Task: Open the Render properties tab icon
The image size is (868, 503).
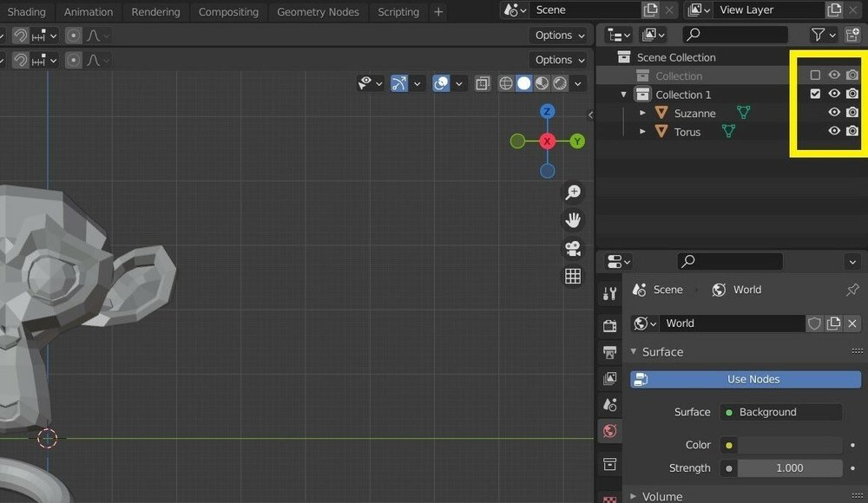Action: point(610,326)
